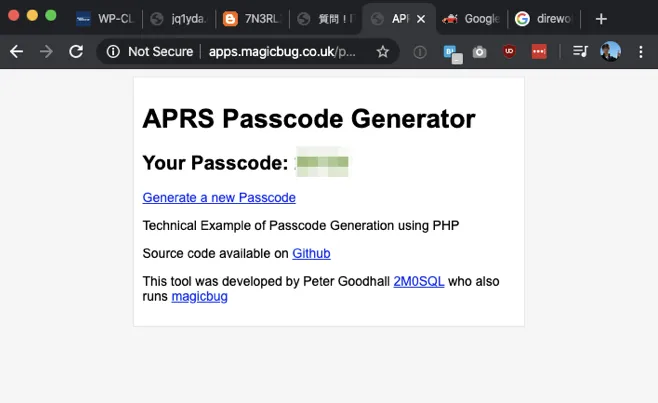
Task: Bookmark this page with the star icon
Action: [x=382, y=51]
